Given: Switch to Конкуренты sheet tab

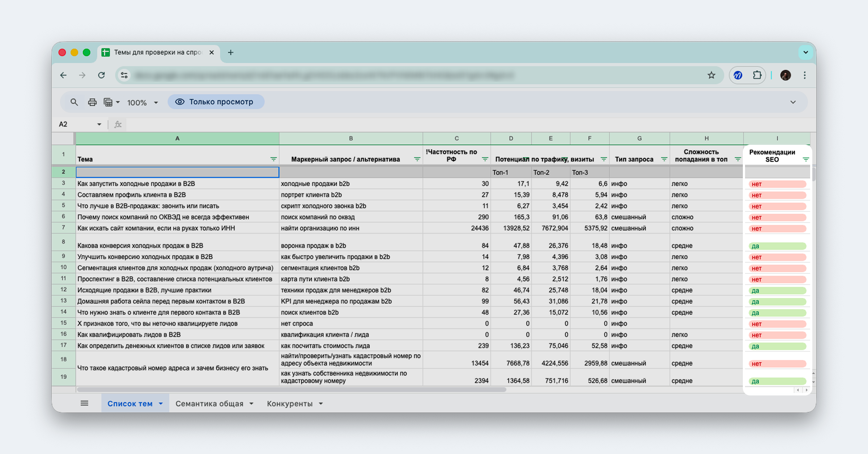Looking at the screenshot, I should click(290, 404).
